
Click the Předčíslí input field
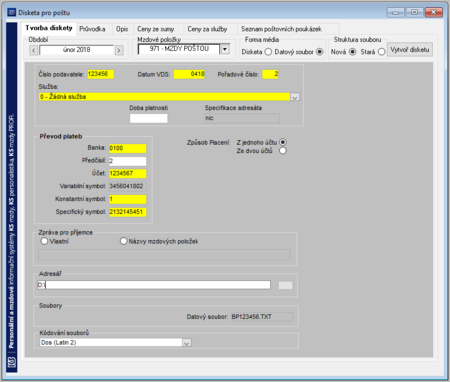128,161
